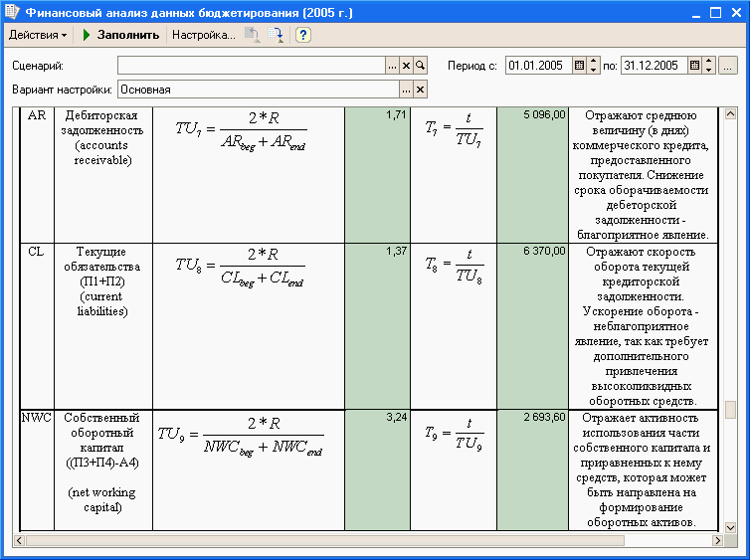Click description cell starting Отражают скорость оборота
This screenshot has width=750, height=560.
tap(643, 326)
